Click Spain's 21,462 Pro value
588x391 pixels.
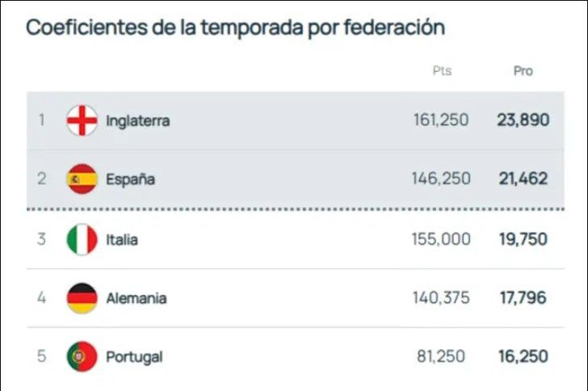pos(523,179)
